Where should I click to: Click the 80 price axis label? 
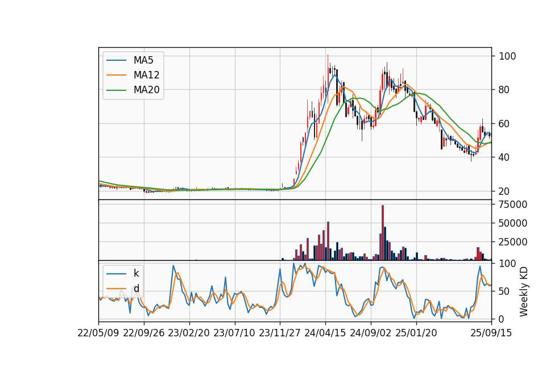click(504, 90)
